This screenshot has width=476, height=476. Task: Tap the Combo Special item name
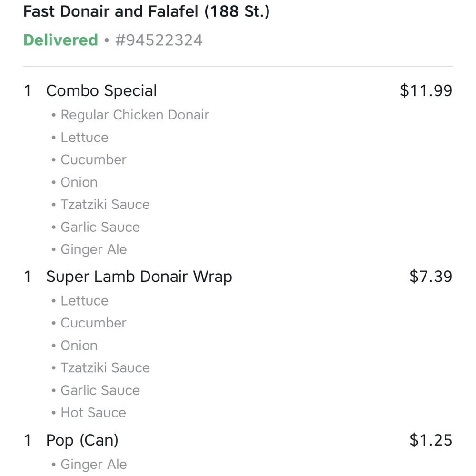[101, 91]
